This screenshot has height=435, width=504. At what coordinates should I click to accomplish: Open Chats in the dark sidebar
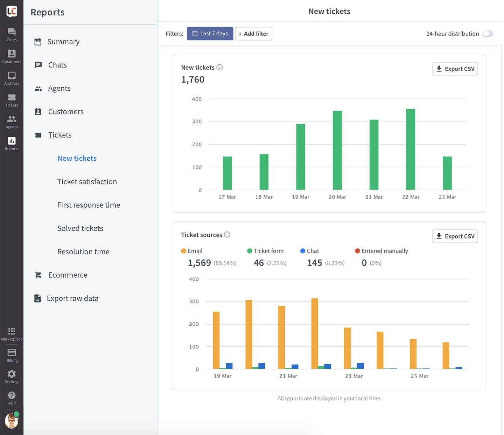click(x=12, y=35)
